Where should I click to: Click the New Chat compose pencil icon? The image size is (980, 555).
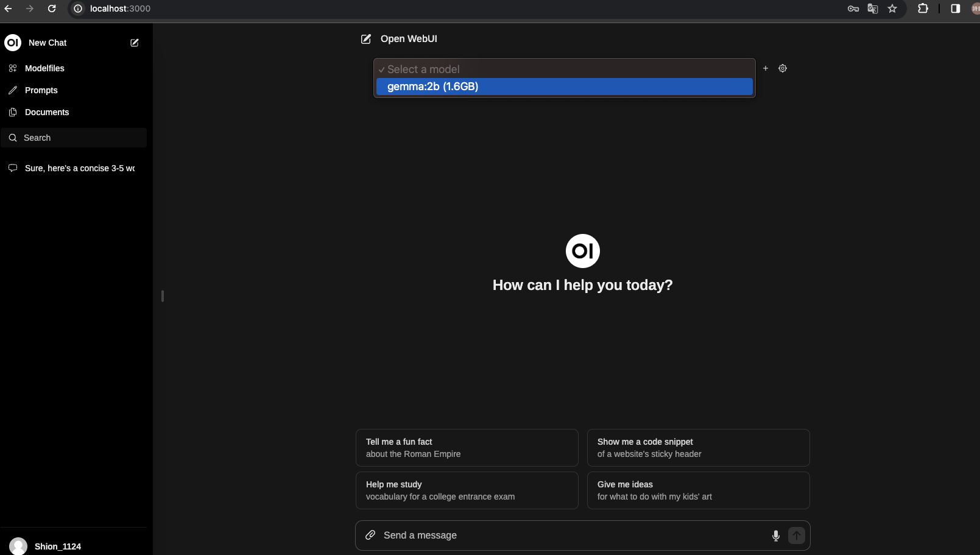click(134, 43)
